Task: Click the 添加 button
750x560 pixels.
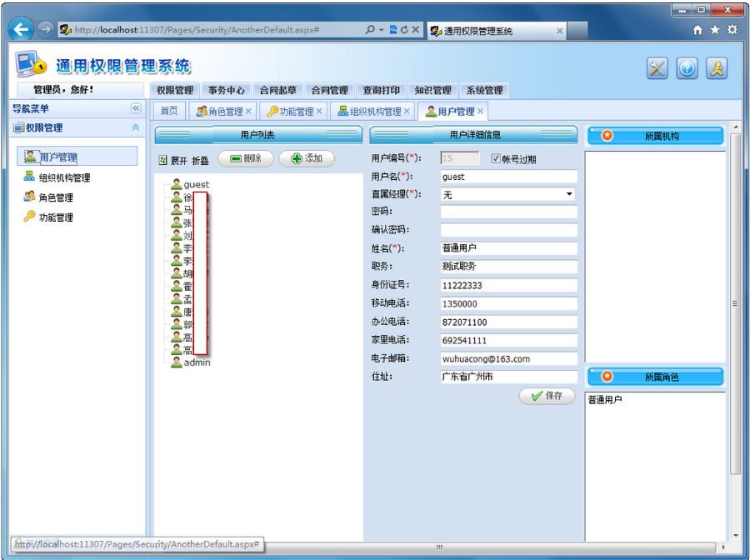Action: pyautogui.click(x=307, y=158)
